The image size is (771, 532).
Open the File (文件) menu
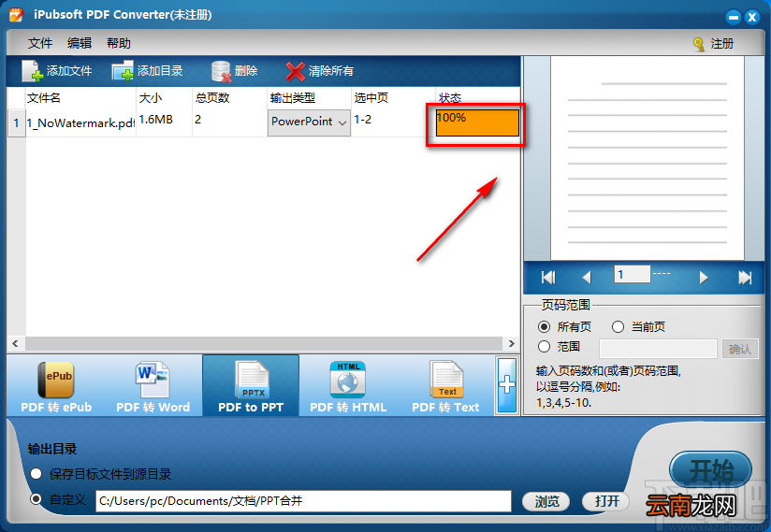[40, 43]
